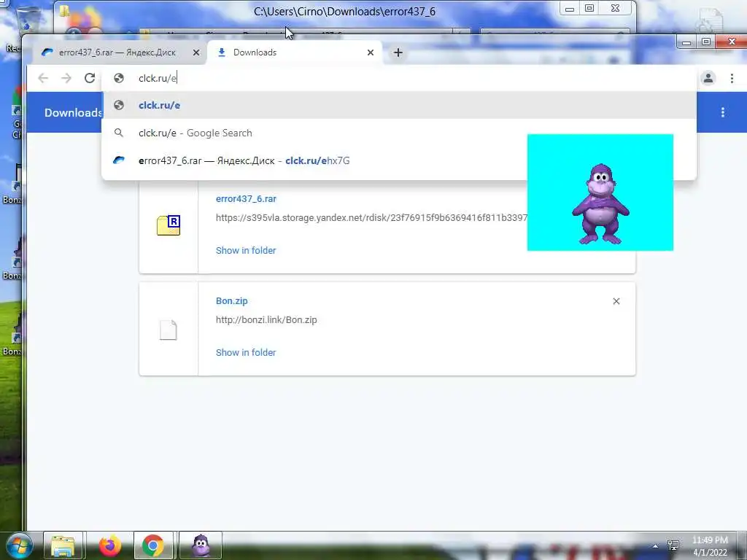This screenshot has height=560, width=747.
Task: Click the BonziBuddy taskbar icon
Action: pyautogui.click(x=201, y=545)
